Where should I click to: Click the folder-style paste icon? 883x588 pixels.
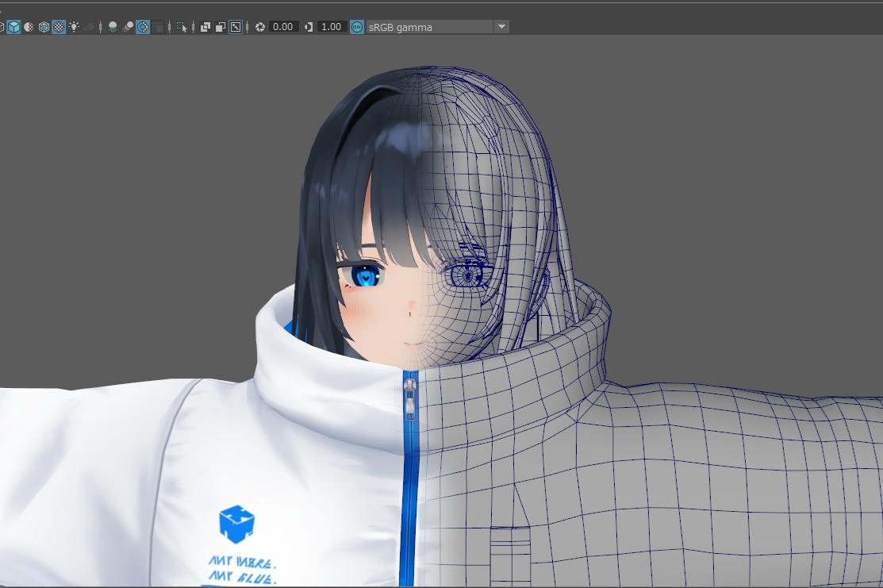point(220,26)
